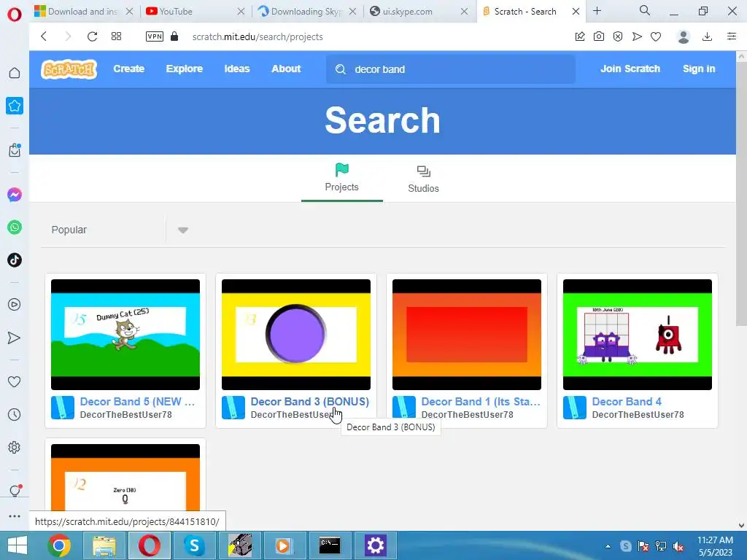Open the Zero orange project thumbnail
Viewport: 747px width, 560px height.
tap(125, 478)
